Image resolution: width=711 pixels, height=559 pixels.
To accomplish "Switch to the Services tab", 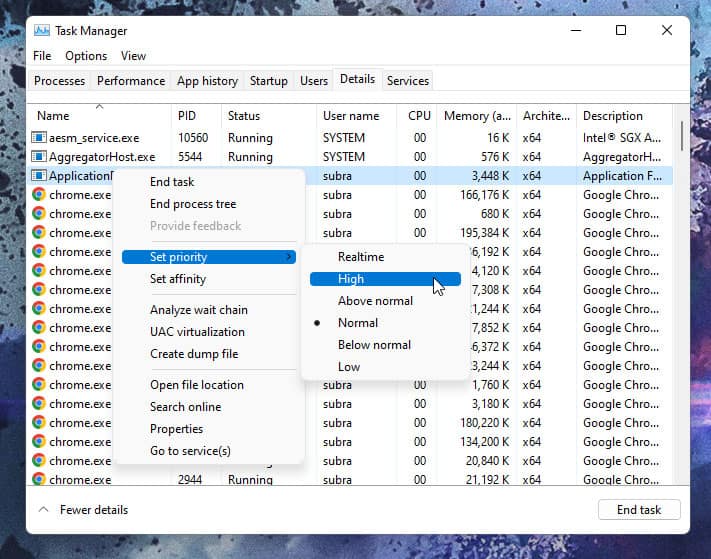I will (x=408, y=81).
